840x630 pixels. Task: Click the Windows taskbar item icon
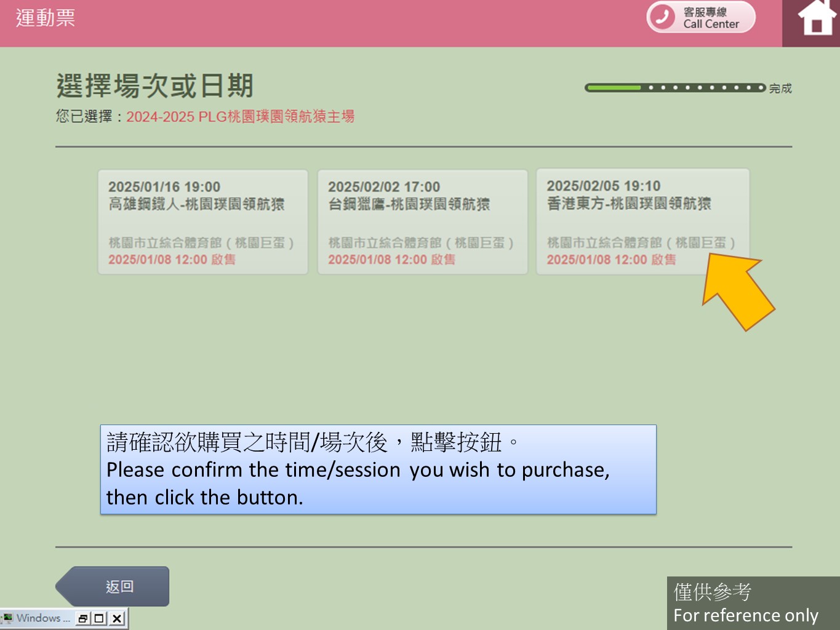(8, 618)
